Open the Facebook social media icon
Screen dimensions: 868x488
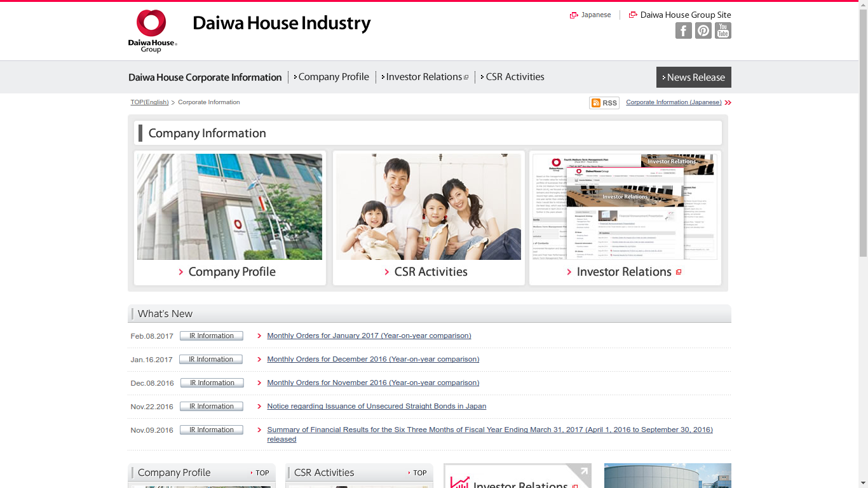tap(683, 30)
